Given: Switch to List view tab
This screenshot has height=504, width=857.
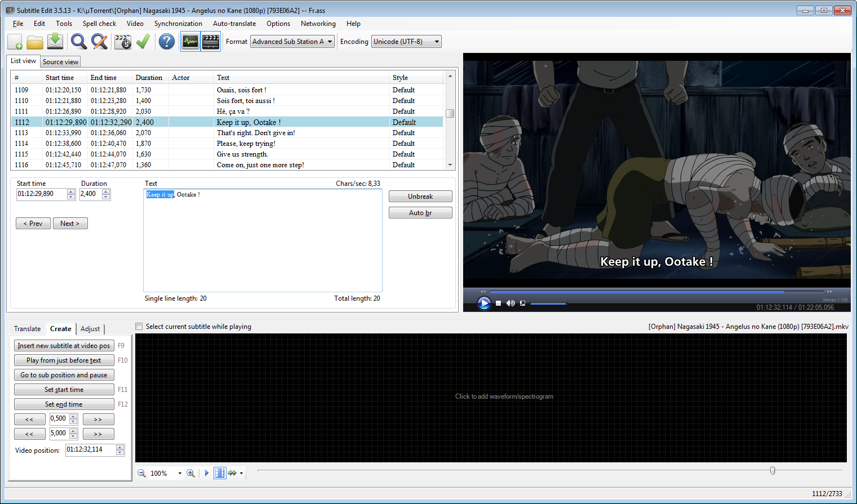Looking at the screenshot, I should 23,61.
